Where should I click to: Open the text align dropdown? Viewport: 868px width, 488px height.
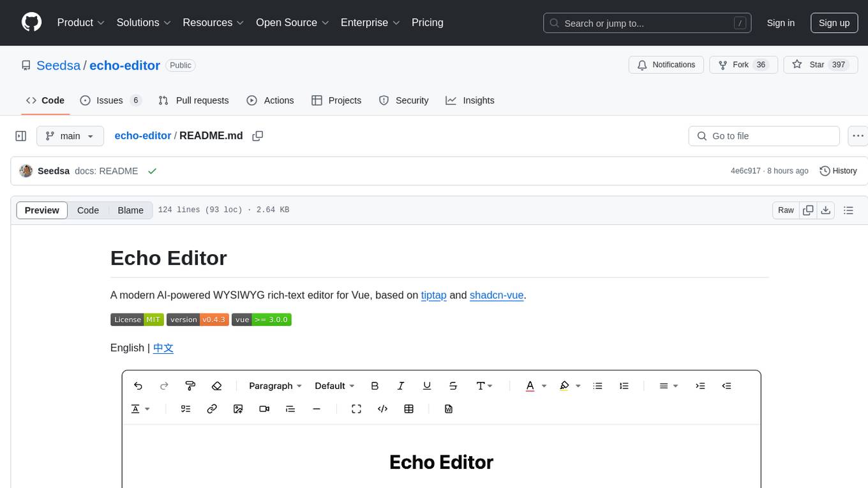(668, 386)
